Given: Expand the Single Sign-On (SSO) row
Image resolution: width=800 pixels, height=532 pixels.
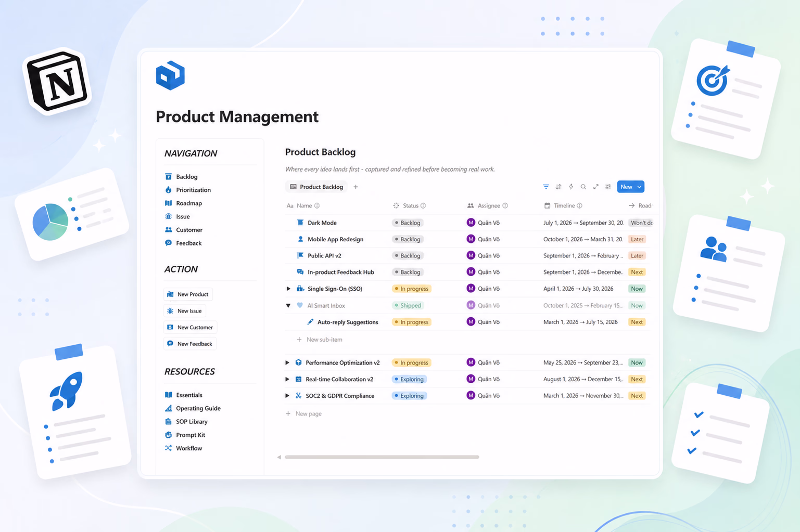Looking at the screenshot, I should tap(288, 289).
